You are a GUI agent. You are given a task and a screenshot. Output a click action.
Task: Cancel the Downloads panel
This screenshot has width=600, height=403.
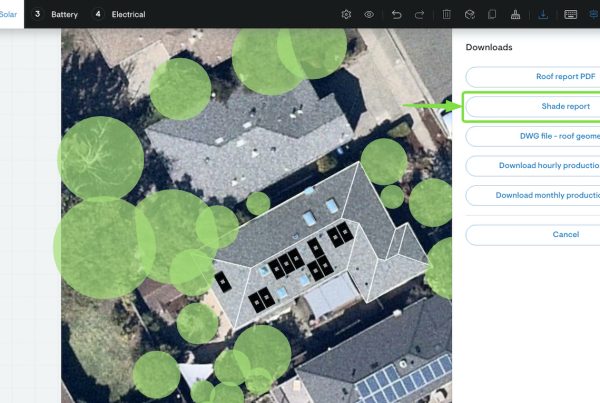click(x=533, y=234)
